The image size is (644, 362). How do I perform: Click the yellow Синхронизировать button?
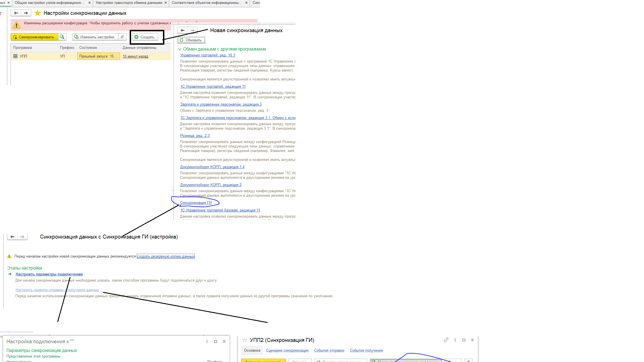(34, 37)
